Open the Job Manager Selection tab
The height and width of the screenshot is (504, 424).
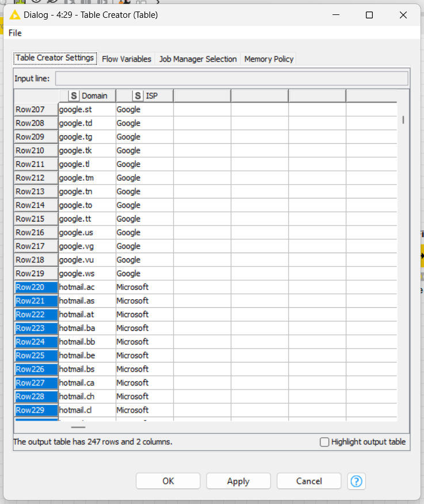pos(198,59)
